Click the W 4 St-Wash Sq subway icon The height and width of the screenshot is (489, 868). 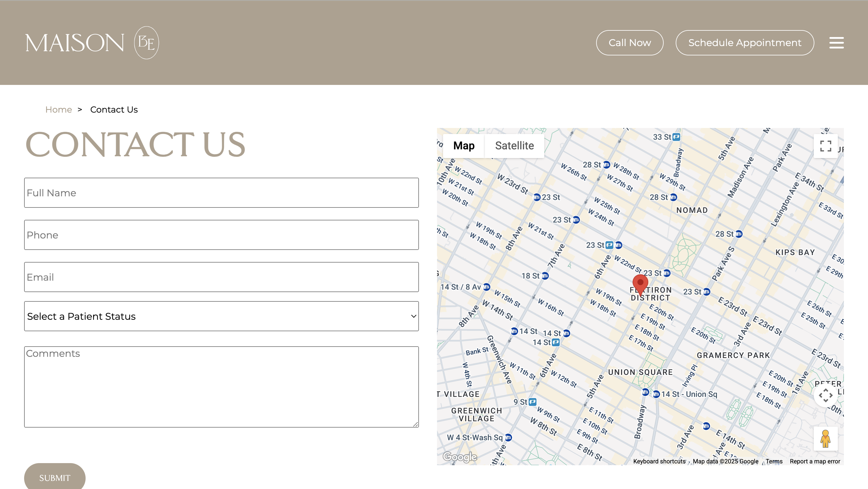point(508,438)
